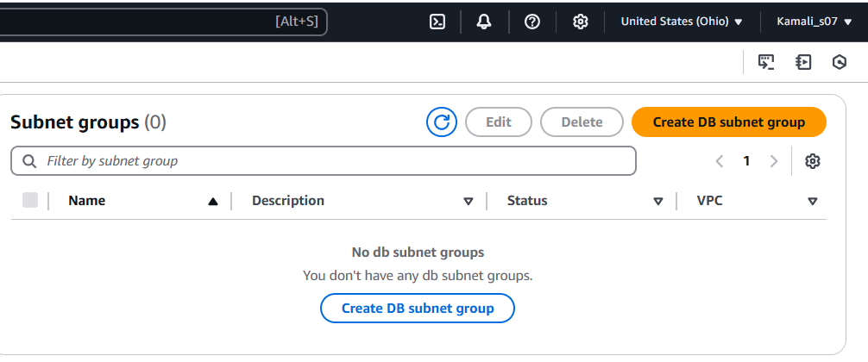Open the Kamali_s07 account menu

(x=814, y=22)
